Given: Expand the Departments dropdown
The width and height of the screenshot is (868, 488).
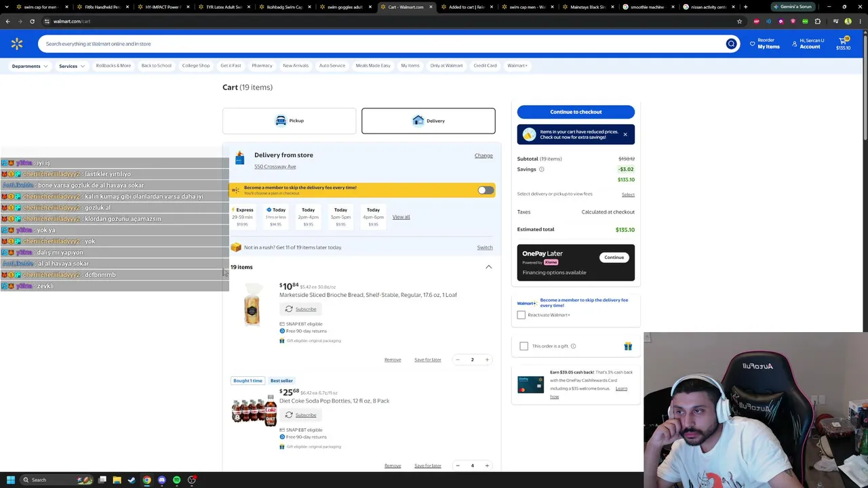Looking at the screenshot, I should pyautogui.click(x=30, y=66).
